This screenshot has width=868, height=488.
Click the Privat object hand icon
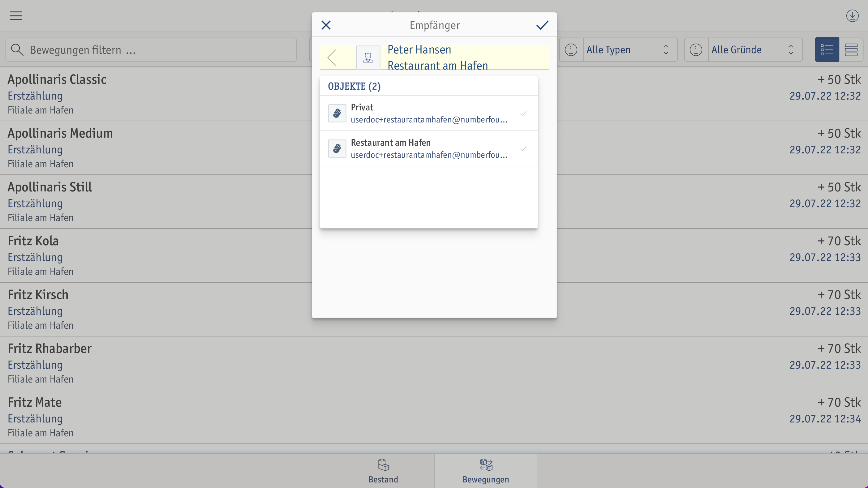(337, 113)
